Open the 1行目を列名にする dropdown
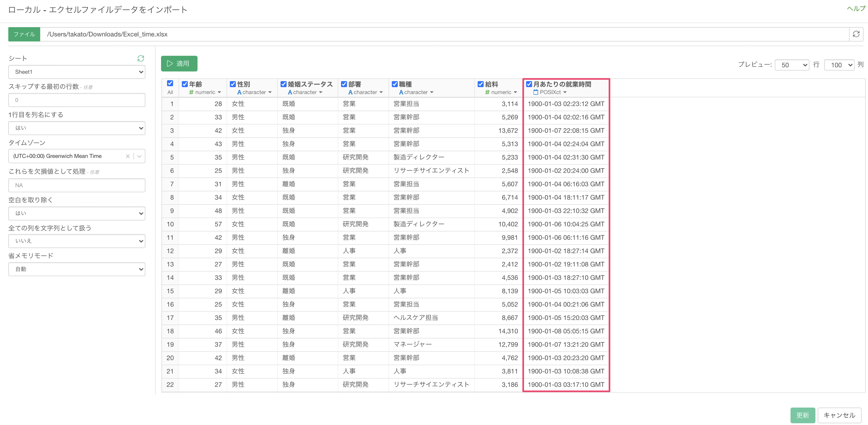This screenshot has width=868, height=425. click(77, 128)
